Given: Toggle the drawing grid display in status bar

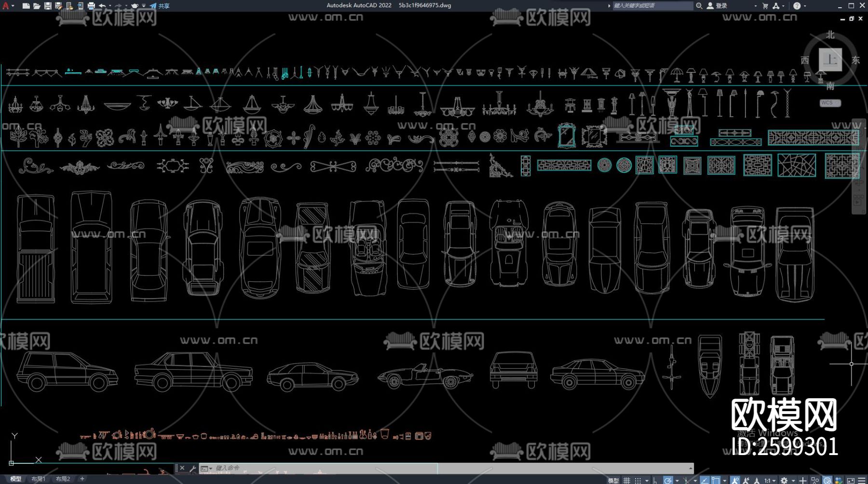Looking at the screenshot, I should point(626,480).
